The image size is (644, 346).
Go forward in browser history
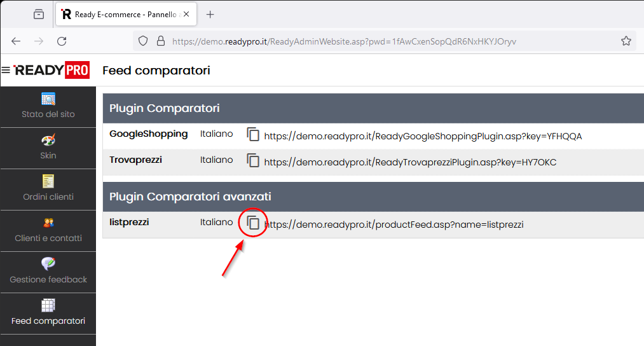point(39,41)
